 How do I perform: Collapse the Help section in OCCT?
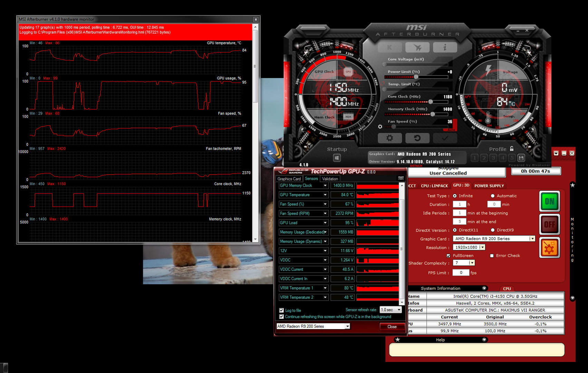[x=484, y=340]
